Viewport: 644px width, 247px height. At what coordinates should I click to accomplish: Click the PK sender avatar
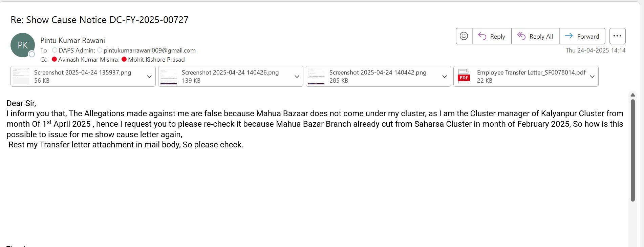[x=23, y=45]
